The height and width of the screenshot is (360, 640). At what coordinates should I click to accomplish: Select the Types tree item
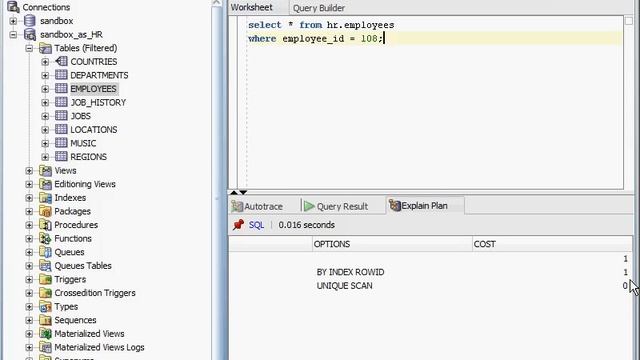tap(66, 307)
